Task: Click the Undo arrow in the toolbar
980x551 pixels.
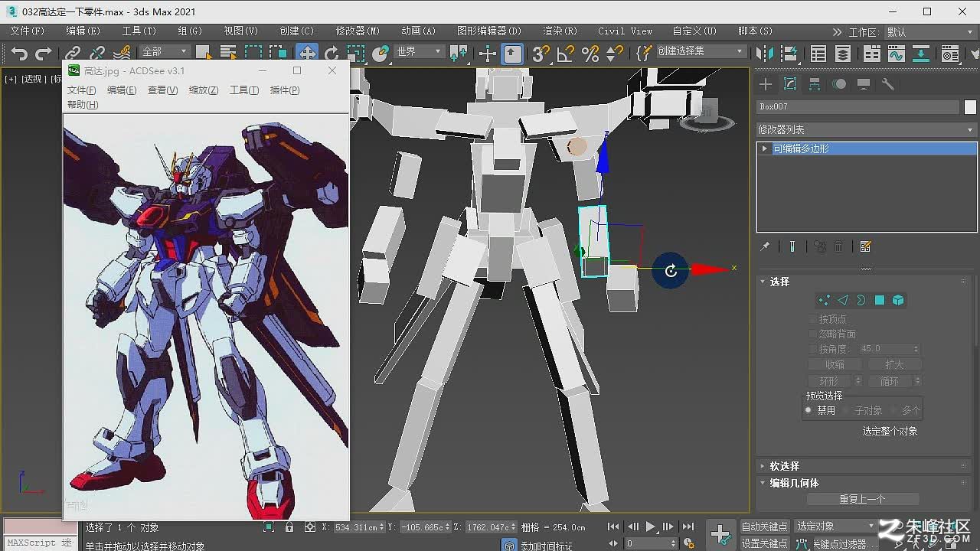Action: 19,54
